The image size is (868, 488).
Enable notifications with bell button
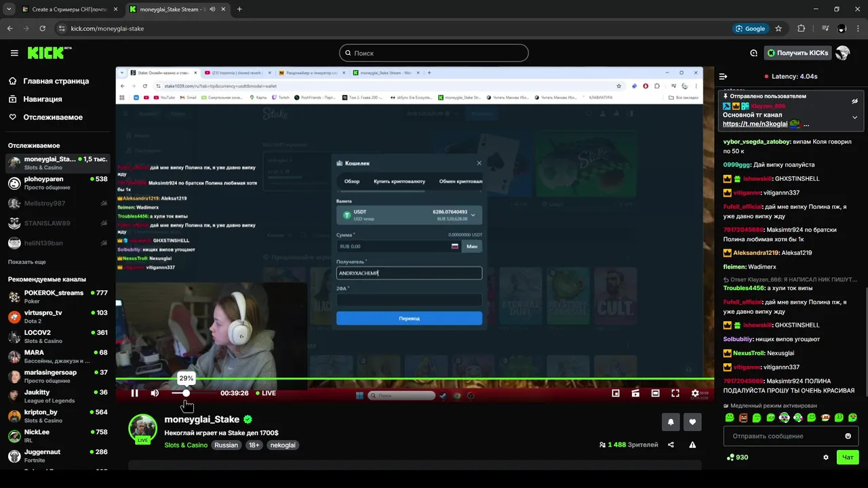pyautogui.click(x=671, y=422)
